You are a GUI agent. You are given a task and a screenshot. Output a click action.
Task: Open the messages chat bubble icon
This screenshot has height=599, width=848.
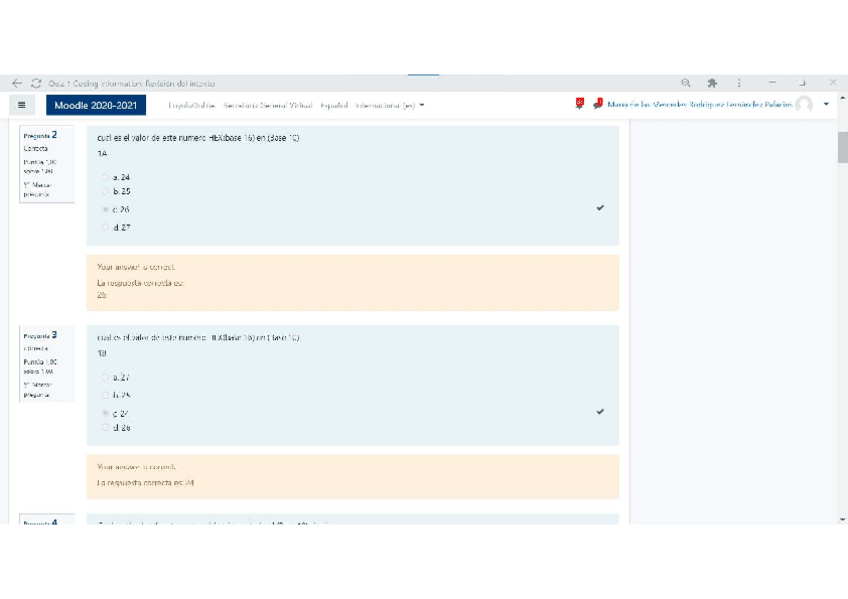(598, 103)
